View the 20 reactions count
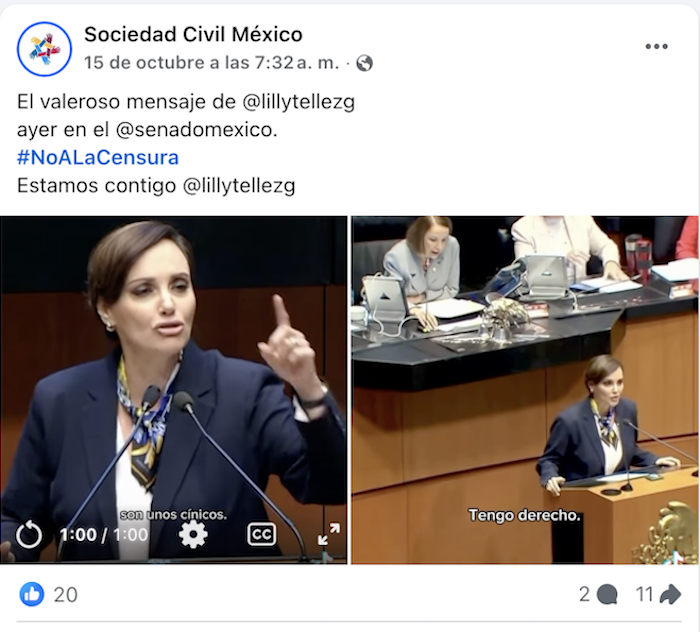This screenshot has width=700, height=632. (66, 595)
